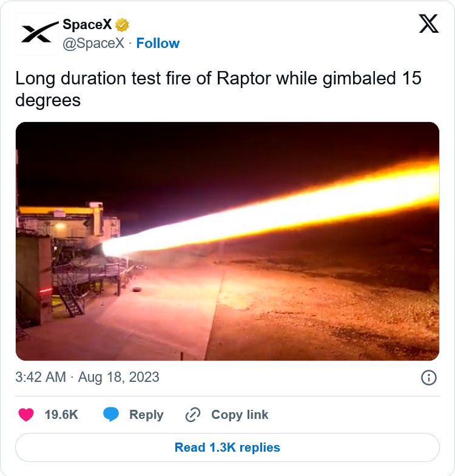Read 1.3K replies

pyautogui.click(x=227, y=447)
